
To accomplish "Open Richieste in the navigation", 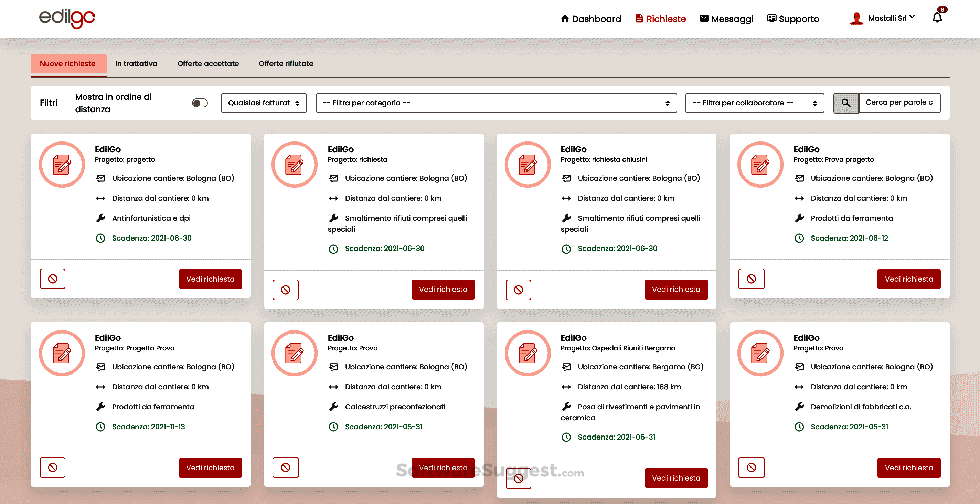I will point(661,19).
